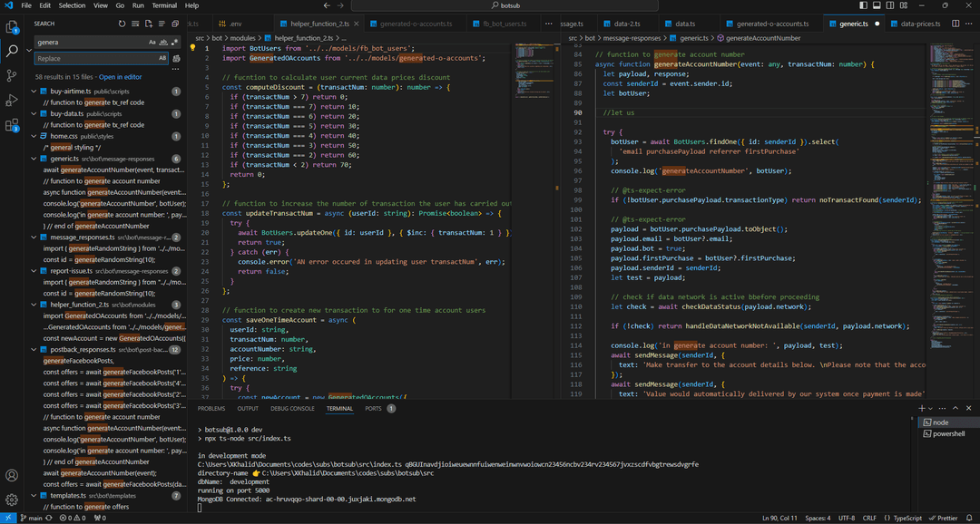Open the Terminal menu
Screen dimensions: 980x524
(x=164, y=5)
